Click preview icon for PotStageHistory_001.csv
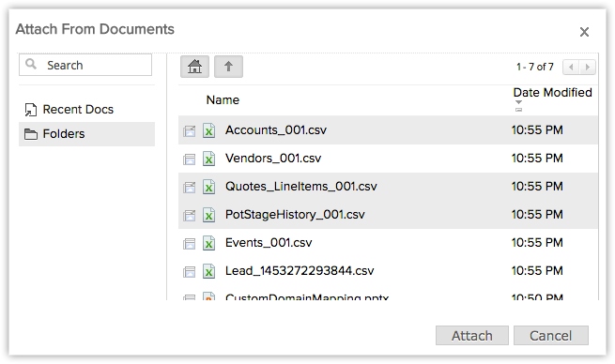 pyautogui.click(x=189, y=215)
